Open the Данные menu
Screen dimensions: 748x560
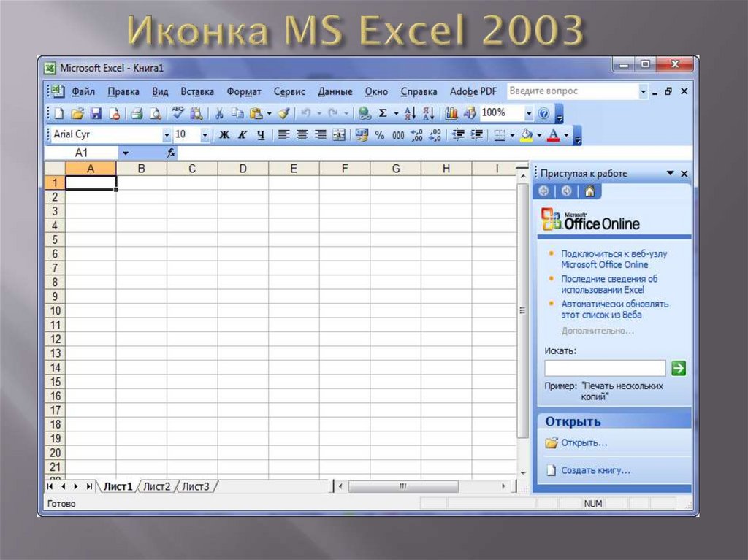coord(335,91)
